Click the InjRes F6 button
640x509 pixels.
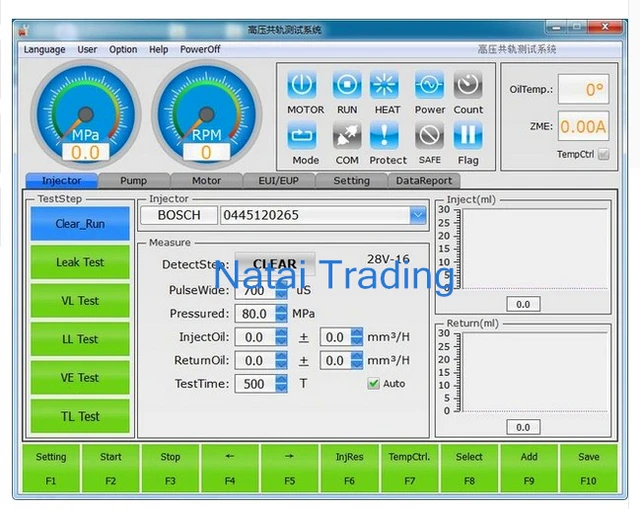tap(349, 468)
